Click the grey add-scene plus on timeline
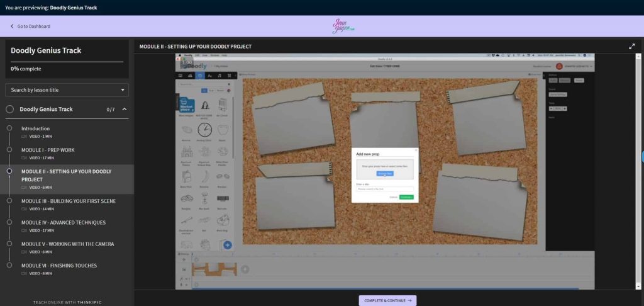This screenshot has height=306, width=644. [x=245, y=269]
